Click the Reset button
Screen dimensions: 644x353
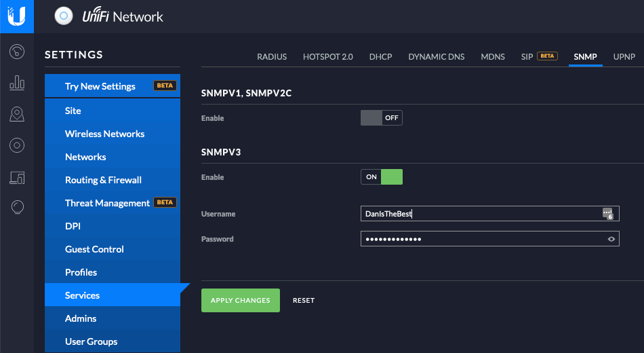pos(304,300)
